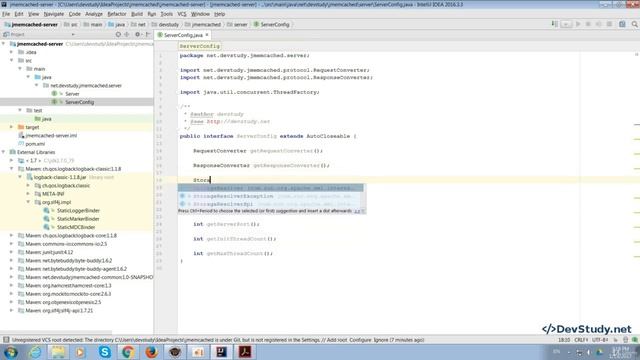Viewport: 640px width, 360px height.
Task: Select StaticMarkerBinder class
Action: pyautogui.click(x=78, y=219)
